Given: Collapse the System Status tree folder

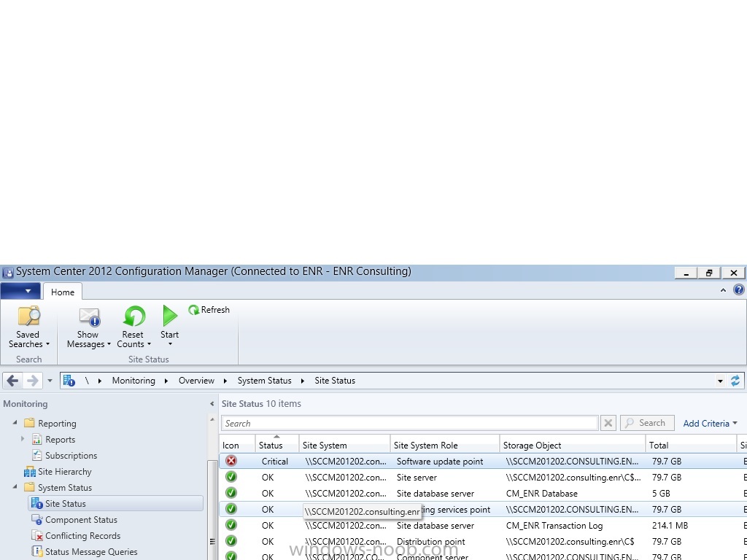Looking at the screenshot, I should click(15, 486).
